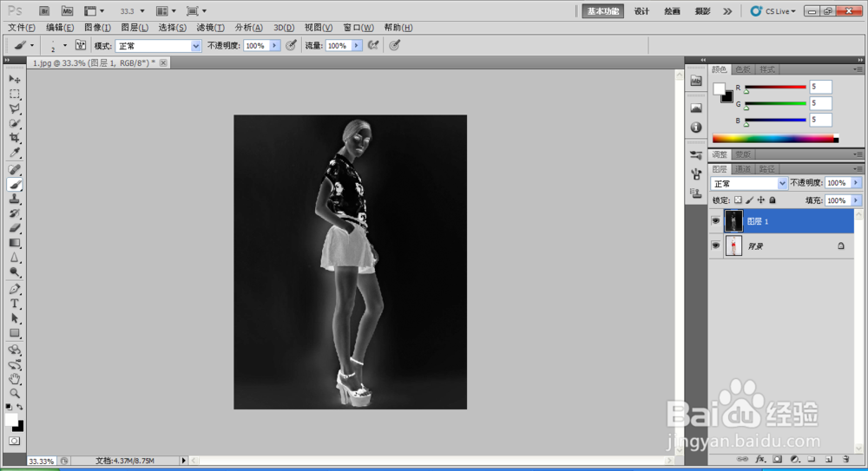The image size is (868, 471).
Task: Toggle airbrush mode in options bar
Action: pyautogui.click(x=373, y=45)
